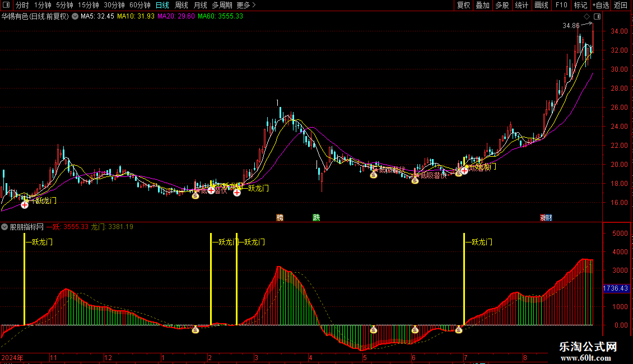Switch to the 周线 weekly chart tab

(x=181, y=5)
